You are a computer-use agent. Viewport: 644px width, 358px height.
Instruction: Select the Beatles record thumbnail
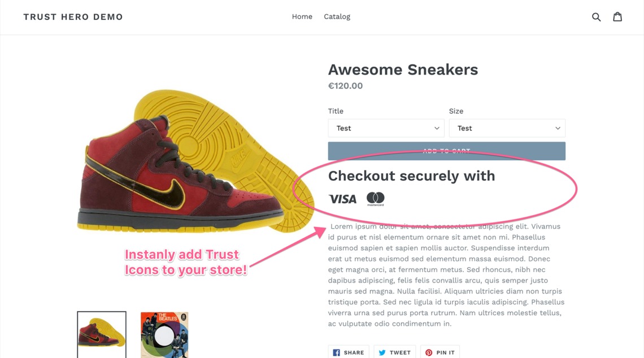click(164, 334)
